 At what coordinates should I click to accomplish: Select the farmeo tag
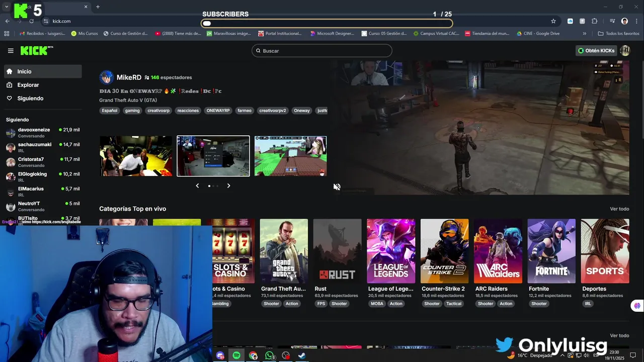[245, 111]
